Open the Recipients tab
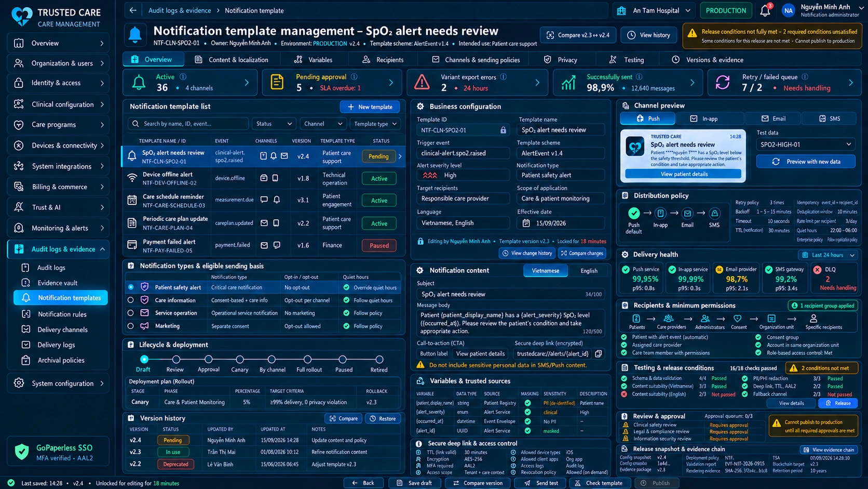868x489 pixels. (383, 60)
